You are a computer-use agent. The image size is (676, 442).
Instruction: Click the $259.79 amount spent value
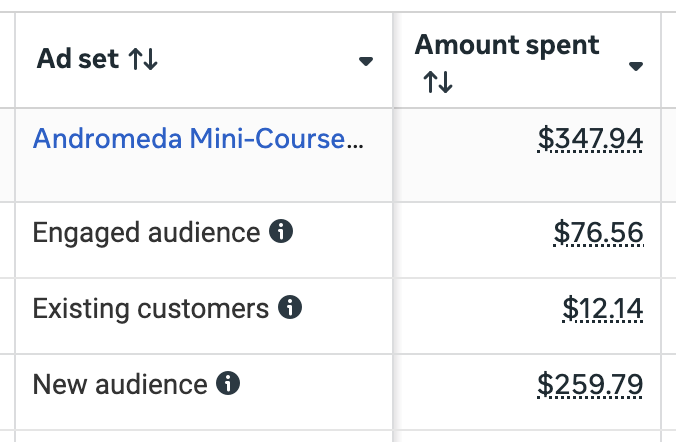[x=590, y=384]
